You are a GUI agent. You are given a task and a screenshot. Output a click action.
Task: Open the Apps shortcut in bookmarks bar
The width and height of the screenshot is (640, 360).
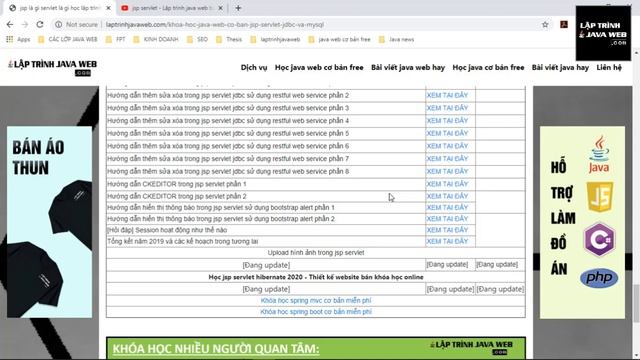(18, 40)
